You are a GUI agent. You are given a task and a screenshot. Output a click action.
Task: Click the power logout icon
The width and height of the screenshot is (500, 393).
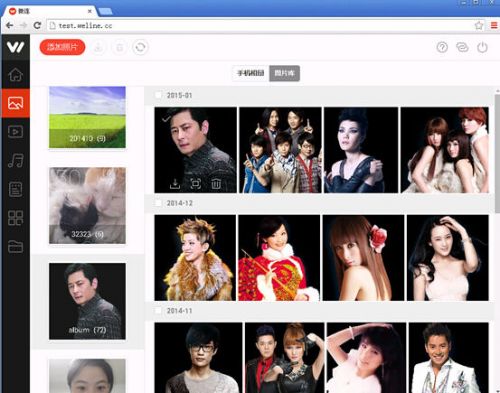coord(482,47)
